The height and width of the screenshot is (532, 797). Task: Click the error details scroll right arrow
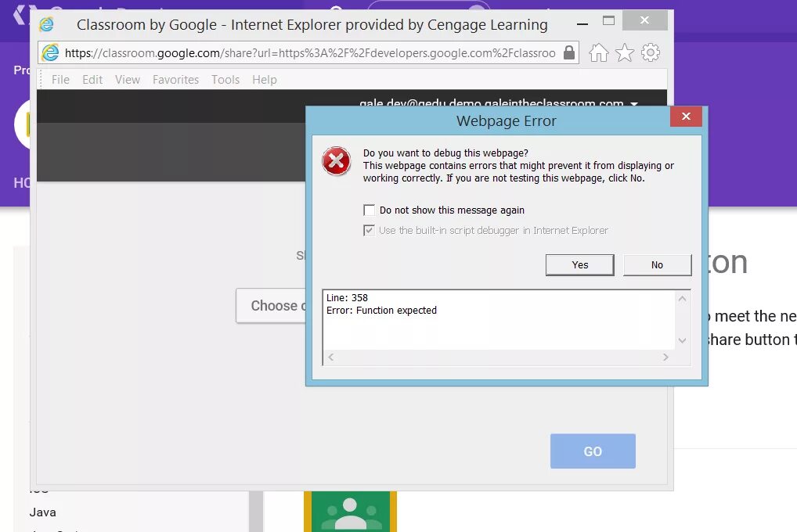(x=665, y=358)
